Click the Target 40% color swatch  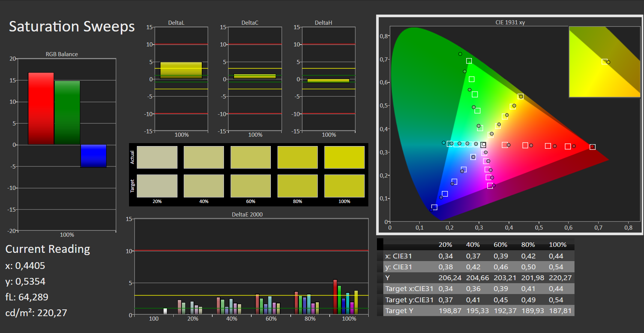click(x=204, y=186)
